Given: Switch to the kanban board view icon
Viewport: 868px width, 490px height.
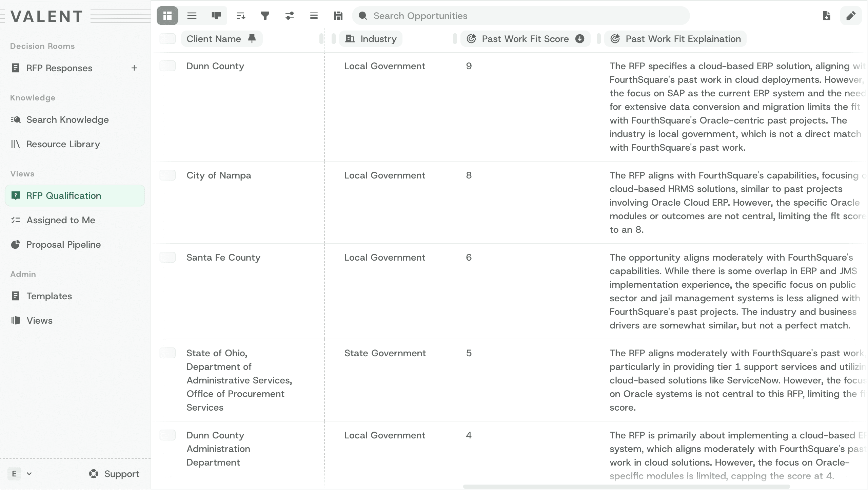Looking at the screenshot, I should point(216,16).
